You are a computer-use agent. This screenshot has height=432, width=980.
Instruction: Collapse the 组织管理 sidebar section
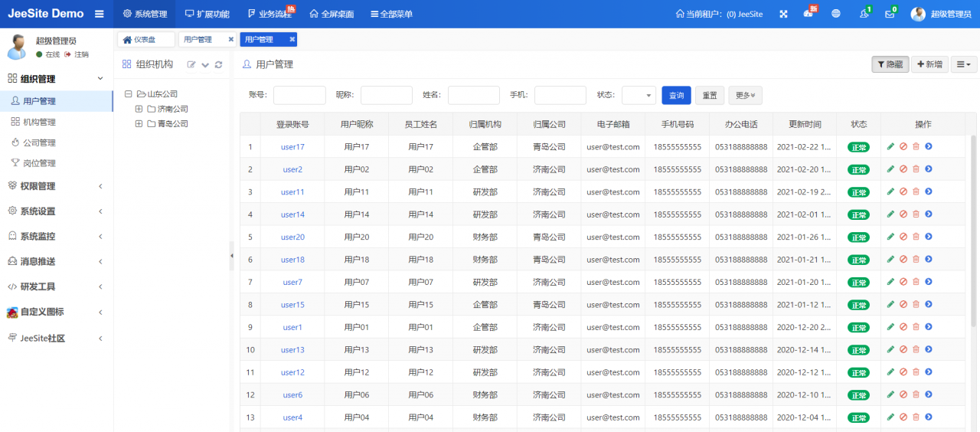[57, 79]
